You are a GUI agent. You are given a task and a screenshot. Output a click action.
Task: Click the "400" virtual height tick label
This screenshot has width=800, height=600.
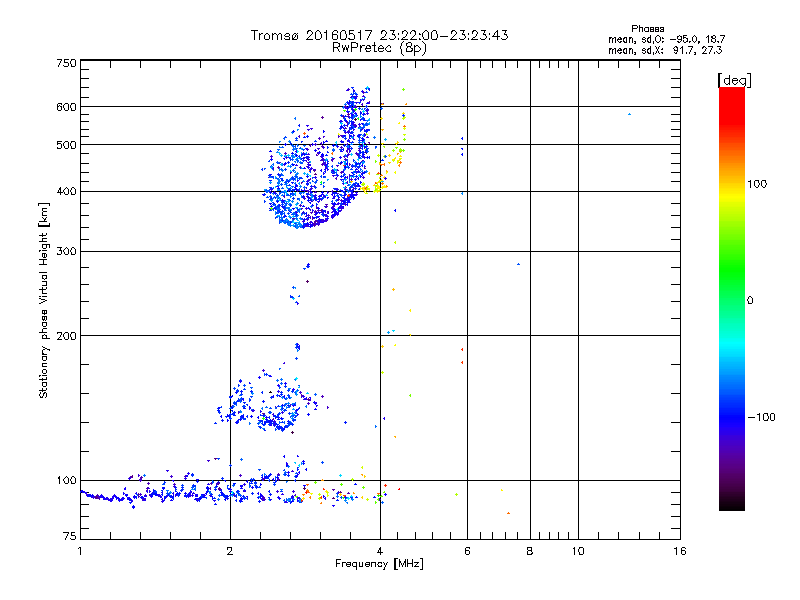point(66,192)
